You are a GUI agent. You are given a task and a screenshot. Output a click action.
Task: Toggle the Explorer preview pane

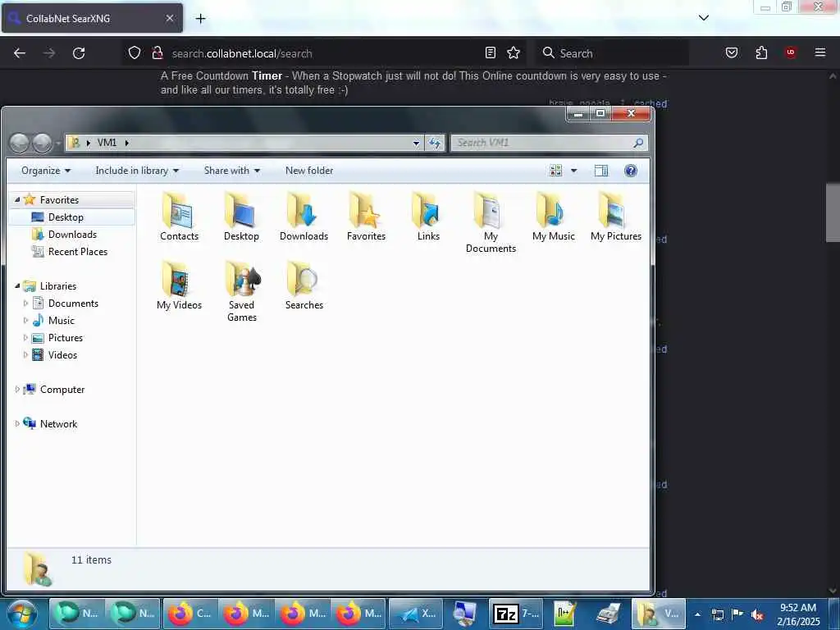point(601,171)
